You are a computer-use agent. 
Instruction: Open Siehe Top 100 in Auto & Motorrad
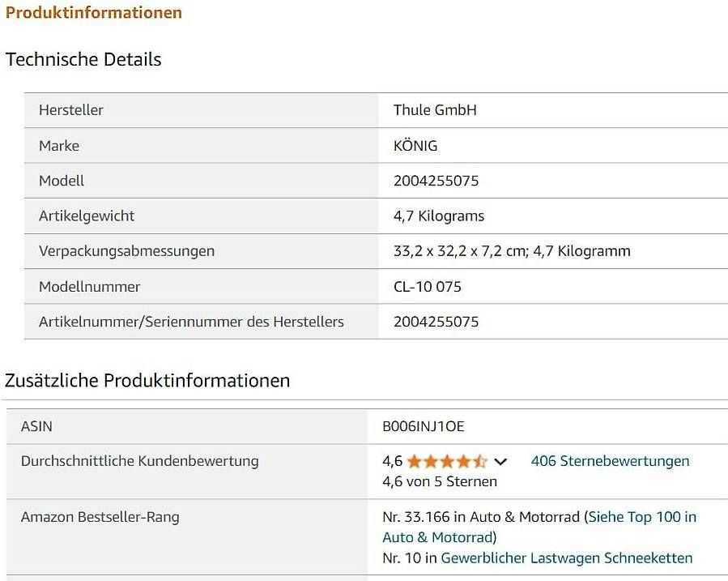[x=641, y=517]
